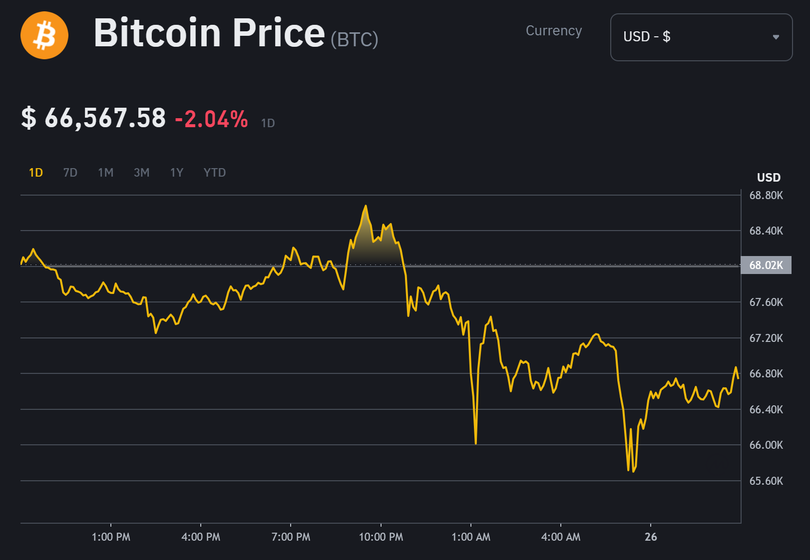The image size is (810, 560).
Task: Click the red -2.04% change value
Action: click(x=211, y=119)
